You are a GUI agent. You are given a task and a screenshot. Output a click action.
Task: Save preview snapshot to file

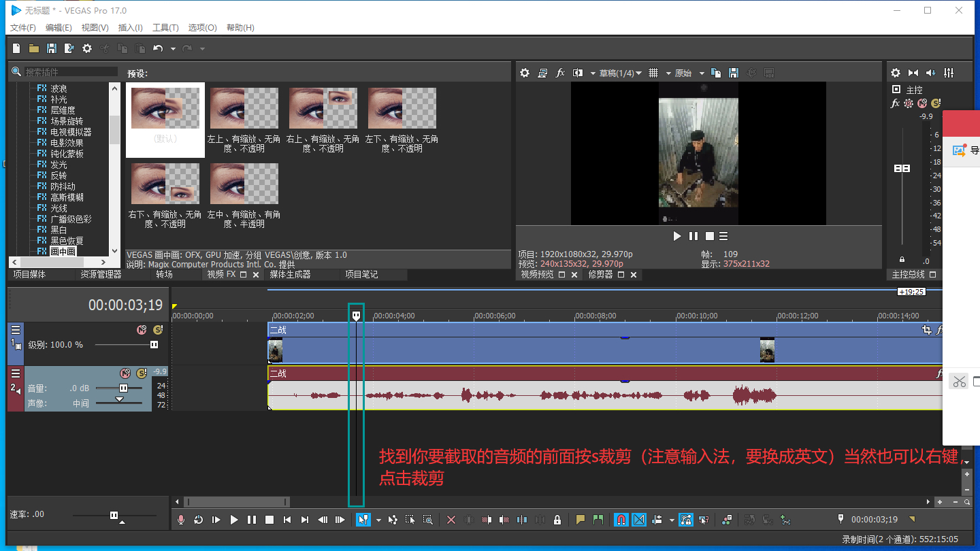pos(734,73)
